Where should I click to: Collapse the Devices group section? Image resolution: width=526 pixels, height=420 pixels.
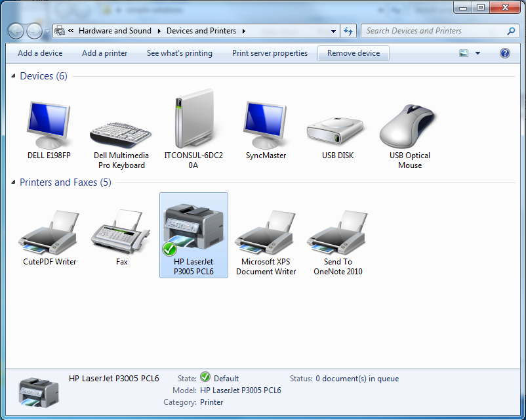pos(14,77)
